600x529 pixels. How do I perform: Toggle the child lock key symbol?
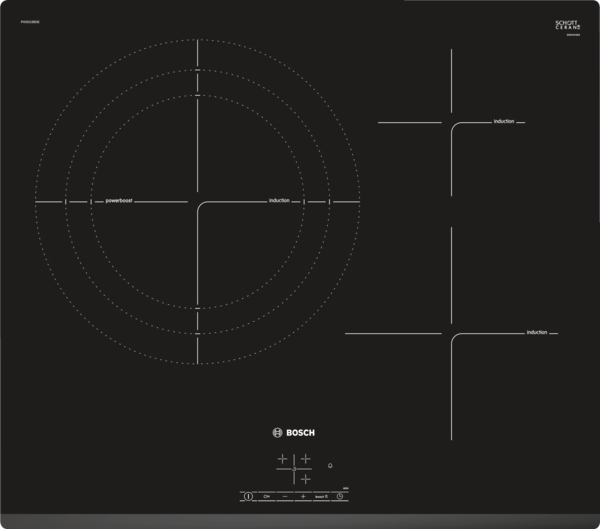point(267,496)
